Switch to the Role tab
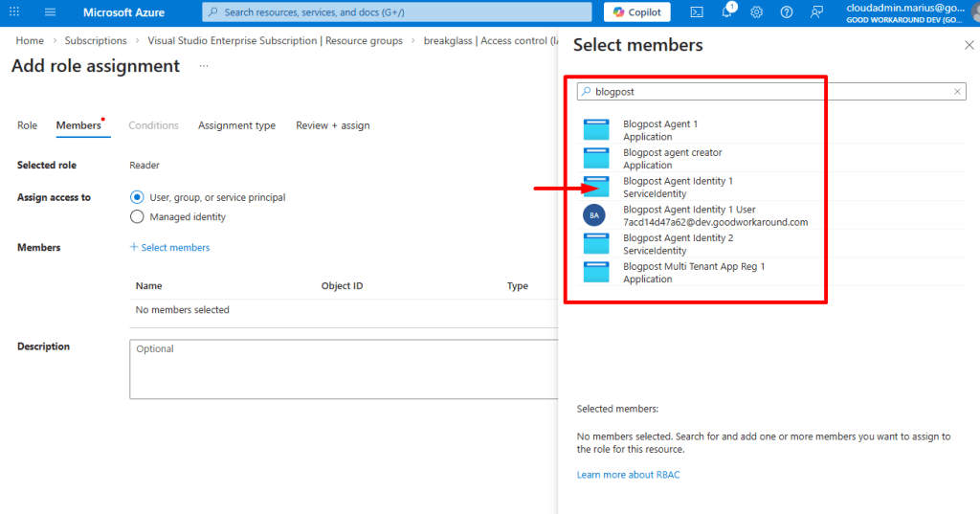 (27, 125)
